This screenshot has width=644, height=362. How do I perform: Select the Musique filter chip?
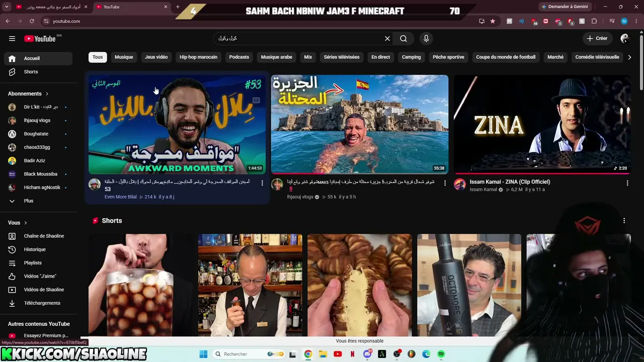click(124, 57)
